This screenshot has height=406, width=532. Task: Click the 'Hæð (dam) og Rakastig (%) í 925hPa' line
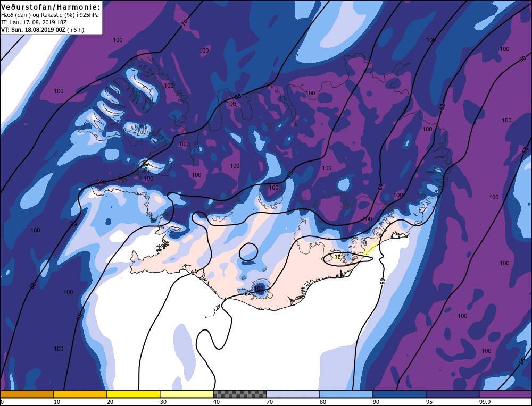pyautogui.click(x=50, y=15)
